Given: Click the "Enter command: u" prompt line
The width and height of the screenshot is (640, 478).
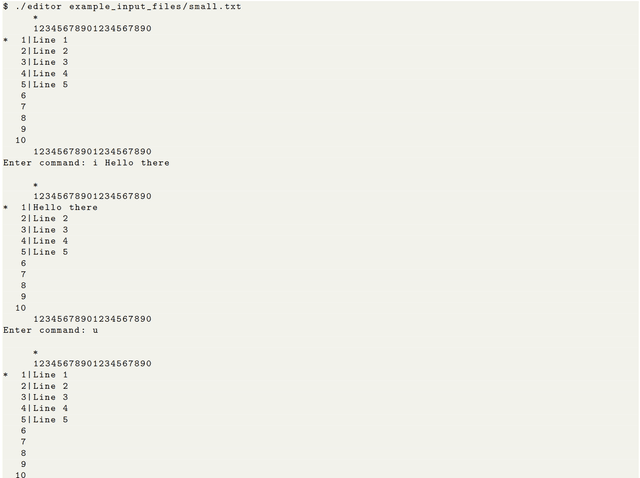Looking at the screenshot, I should tap(51, 330).
